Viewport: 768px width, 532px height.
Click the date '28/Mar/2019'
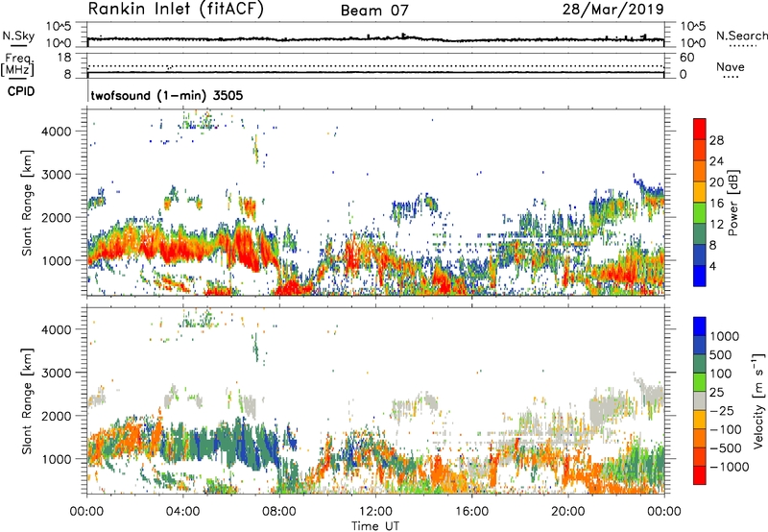click(x=612, y=10)
